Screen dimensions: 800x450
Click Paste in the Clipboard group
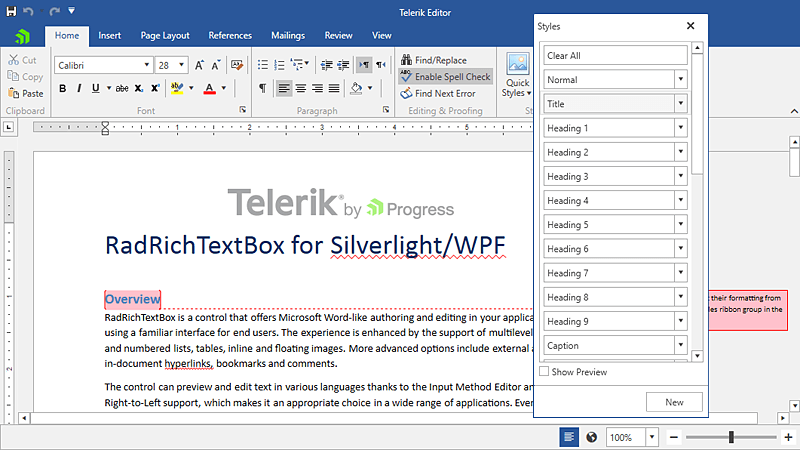(26, 93)
